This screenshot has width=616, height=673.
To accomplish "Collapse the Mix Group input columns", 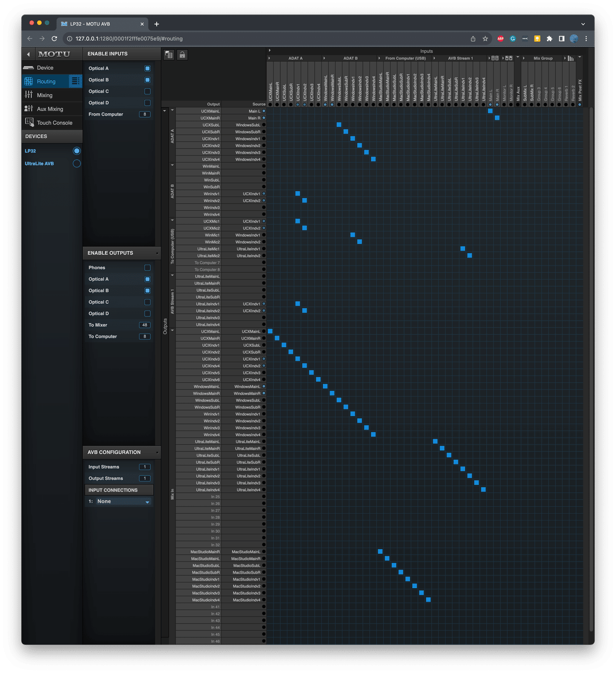I will click(524, 58).
